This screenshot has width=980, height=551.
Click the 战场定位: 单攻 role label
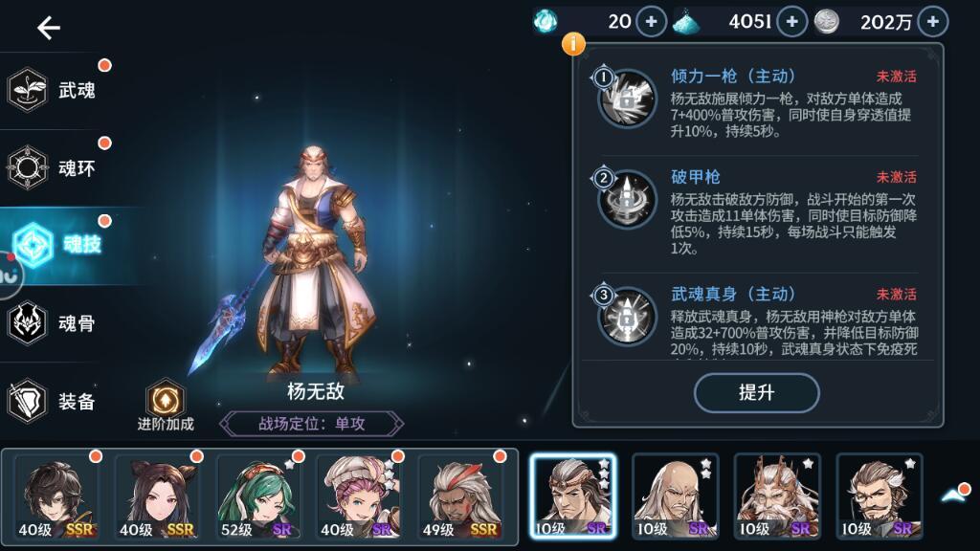click(311, 424)
